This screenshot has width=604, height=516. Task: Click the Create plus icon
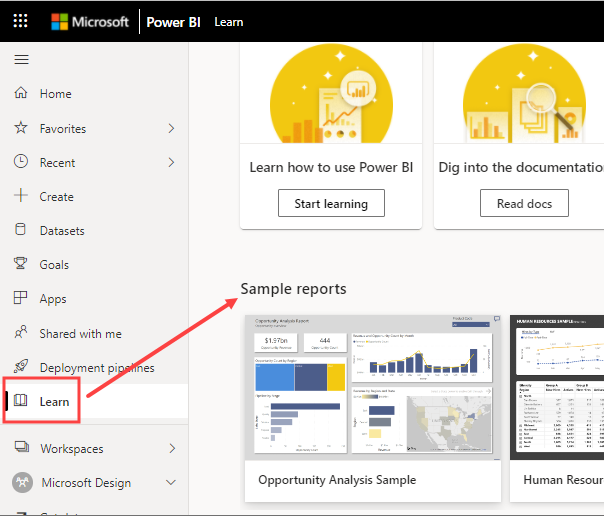tap(20, 196)
